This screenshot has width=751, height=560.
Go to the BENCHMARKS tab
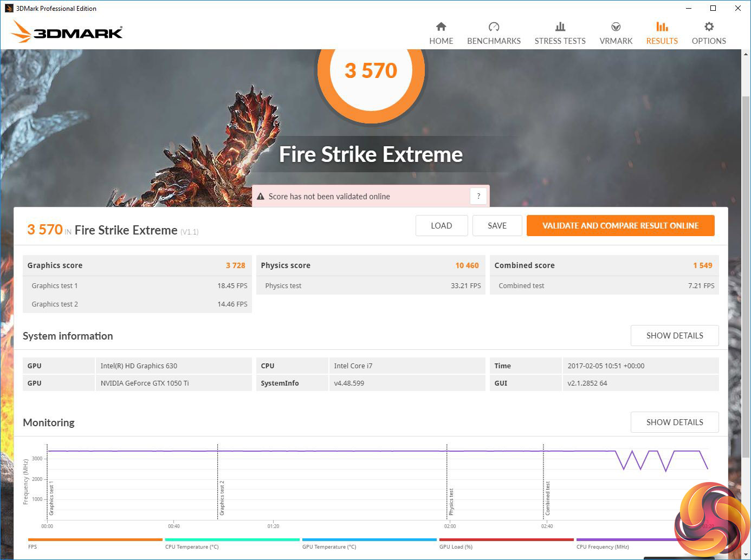point(494,41)
